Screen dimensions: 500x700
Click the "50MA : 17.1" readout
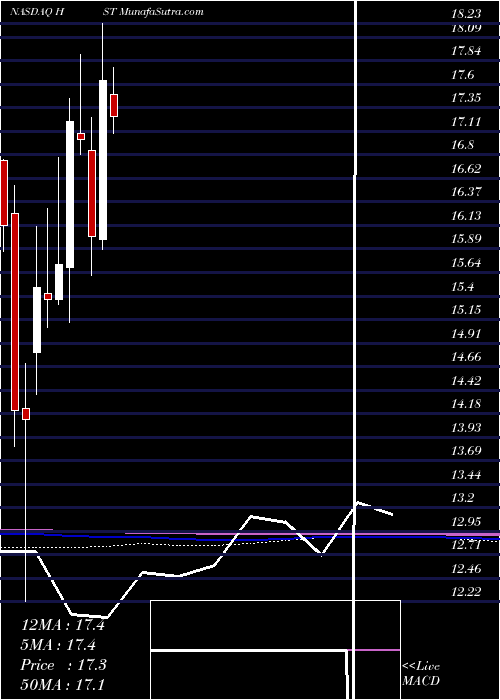coord(63,685)
